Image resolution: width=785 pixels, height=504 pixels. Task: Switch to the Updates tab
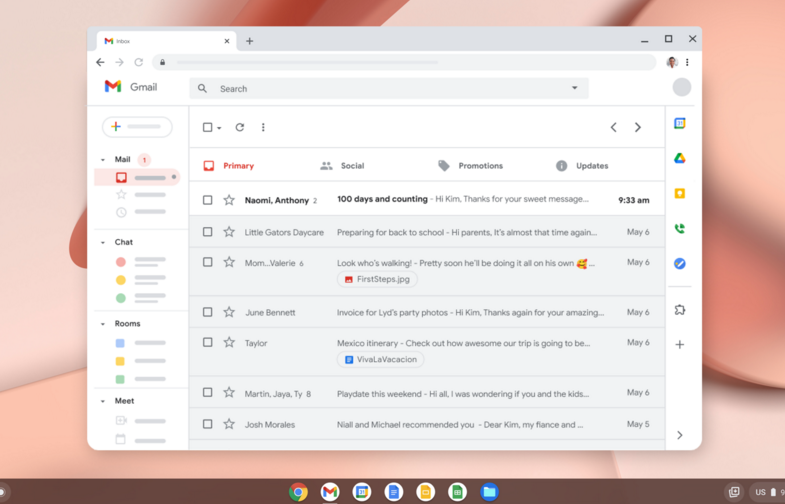click(x=582, y=166)
